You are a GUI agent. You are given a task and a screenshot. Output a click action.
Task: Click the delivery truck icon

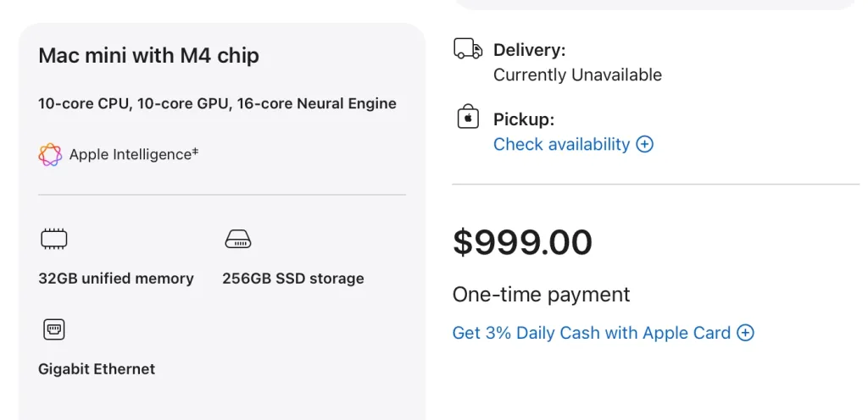pos(468,49)
